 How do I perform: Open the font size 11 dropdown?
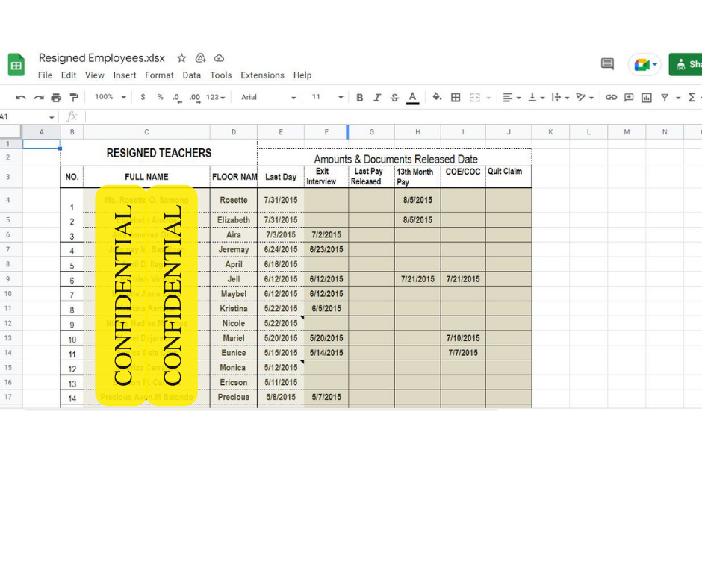327,97
